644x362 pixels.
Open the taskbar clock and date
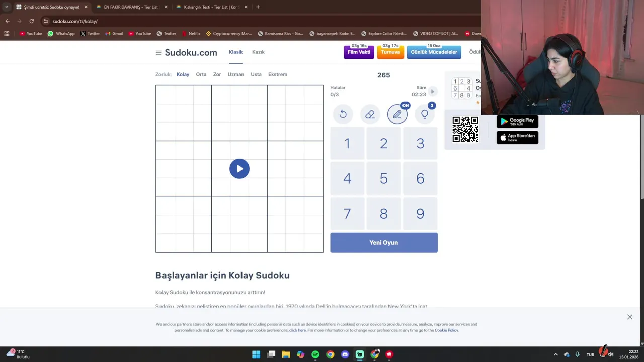pos(629,354)
